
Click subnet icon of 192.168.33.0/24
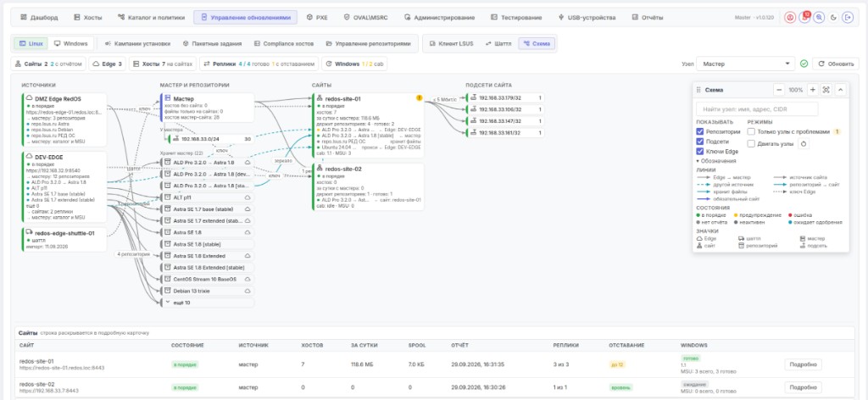[175, 140]
